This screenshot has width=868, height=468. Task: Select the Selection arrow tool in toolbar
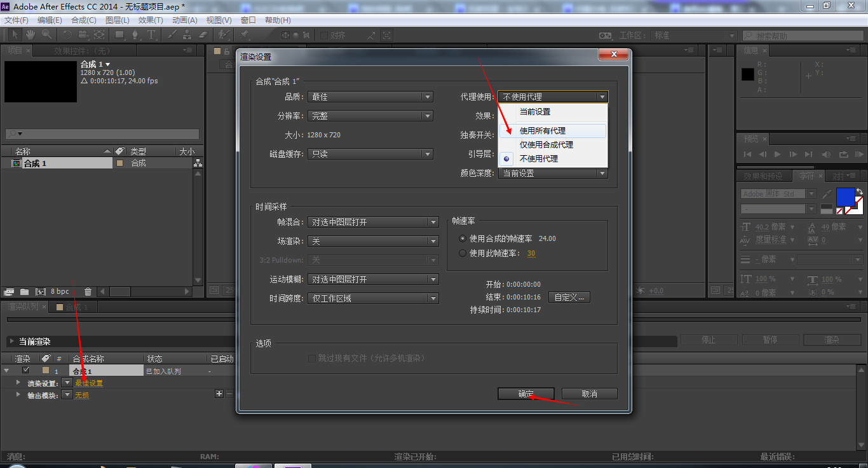tap(15, 35)
